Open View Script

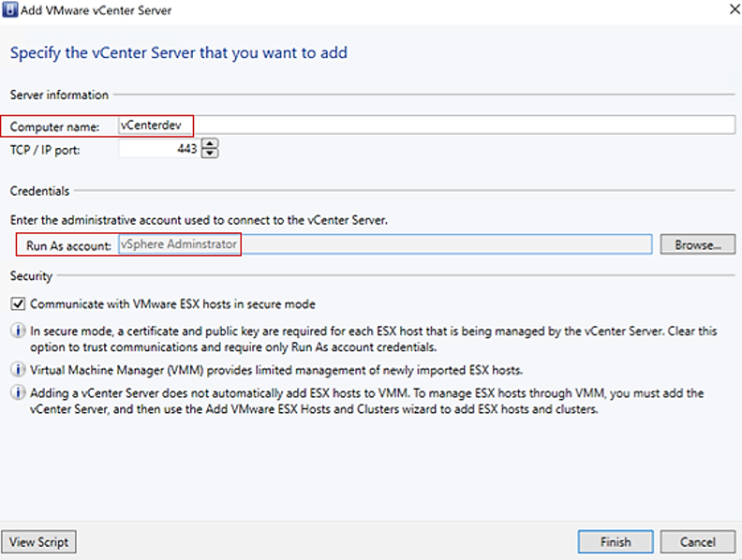tap(37, 541)
